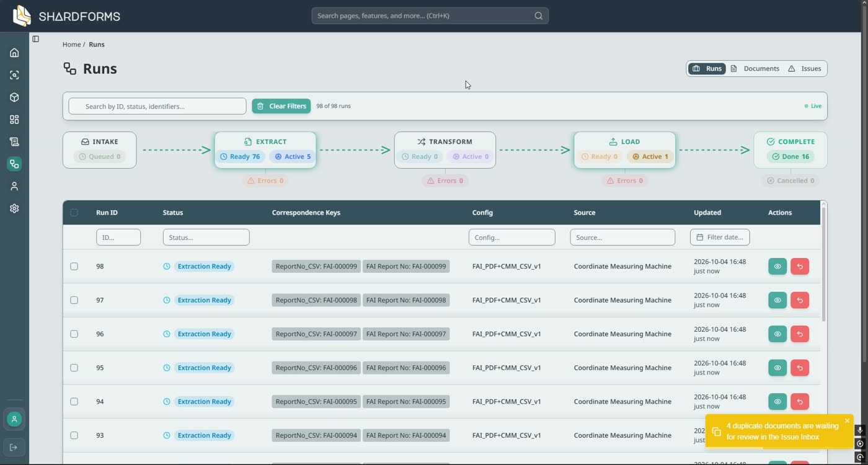Click FAI Report No: FAI-000095 key tag
Screen dimensions: 868x465
click(406, 402)
